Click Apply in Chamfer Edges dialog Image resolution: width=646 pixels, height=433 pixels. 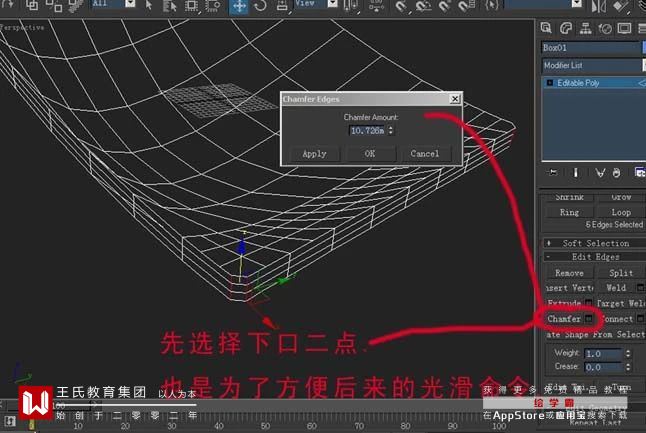314,154
